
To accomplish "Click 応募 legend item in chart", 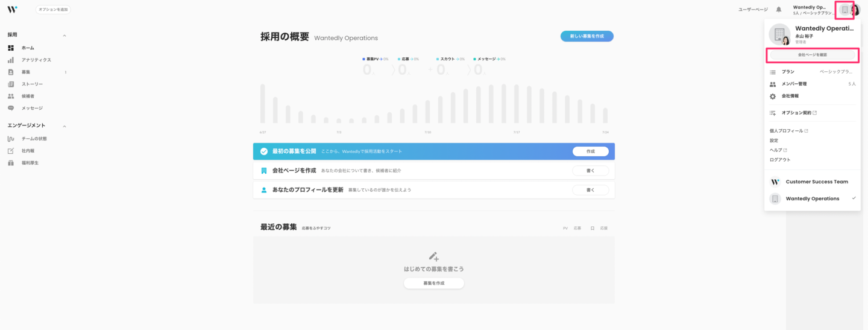I will pyautogui.click(x=408, y=59).
